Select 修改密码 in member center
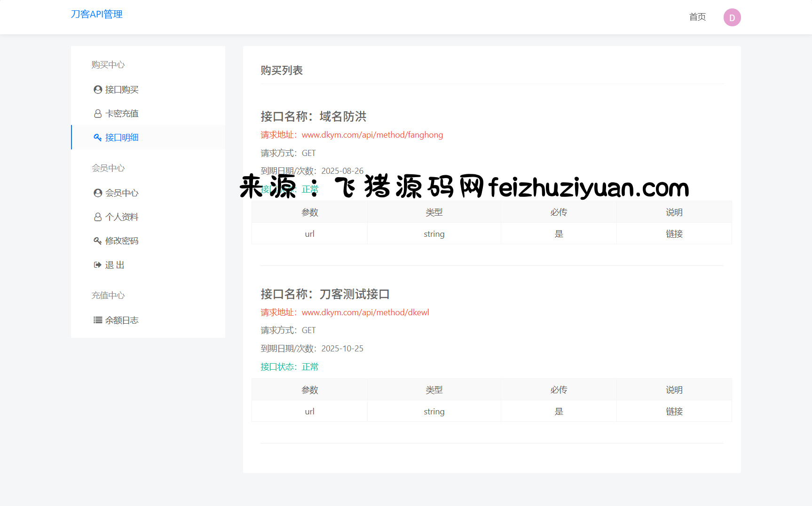This screenshot has height=506, width=812. pyautogui.click(x=122, y=241)
